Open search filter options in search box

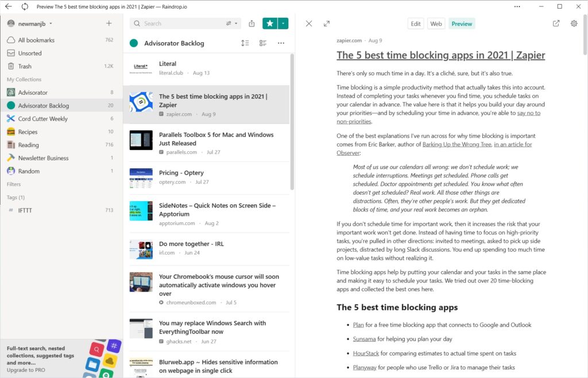pyautogui.click(x=231, y=24)
